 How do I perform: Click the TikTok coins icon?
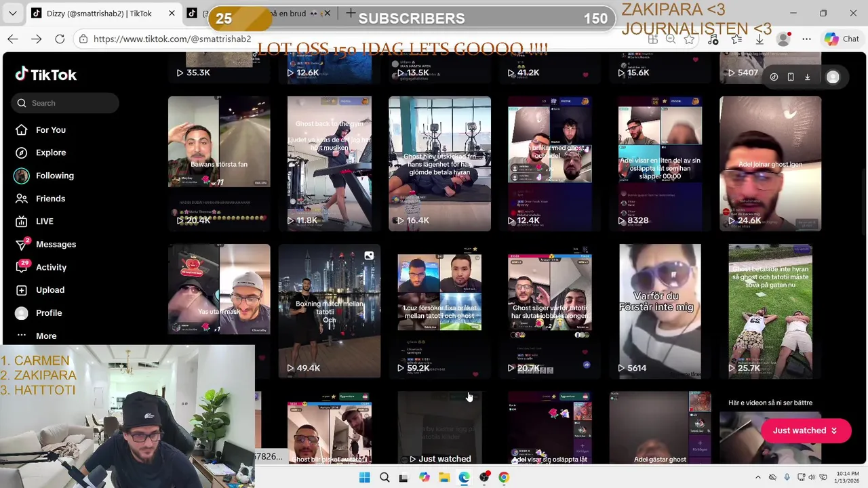coord(774,77)
